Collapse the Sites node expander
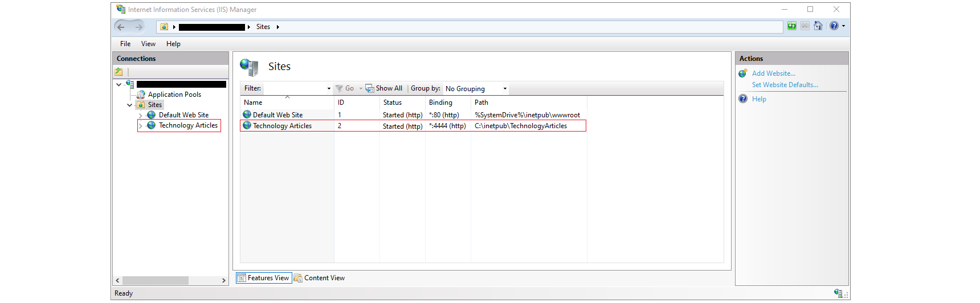The width and height of the screenshot is (980, 303). tap(129, 105)
